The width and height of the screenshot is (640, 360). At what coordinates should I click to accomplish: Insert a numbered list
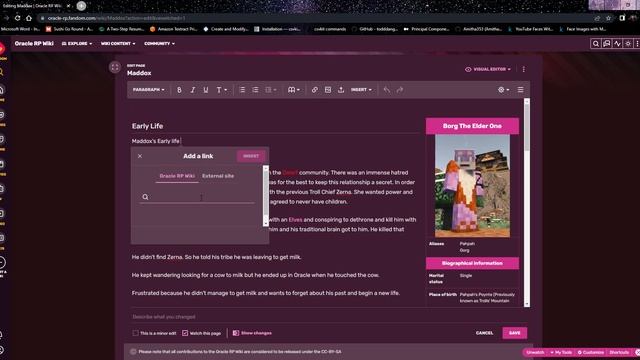[255, 90]
